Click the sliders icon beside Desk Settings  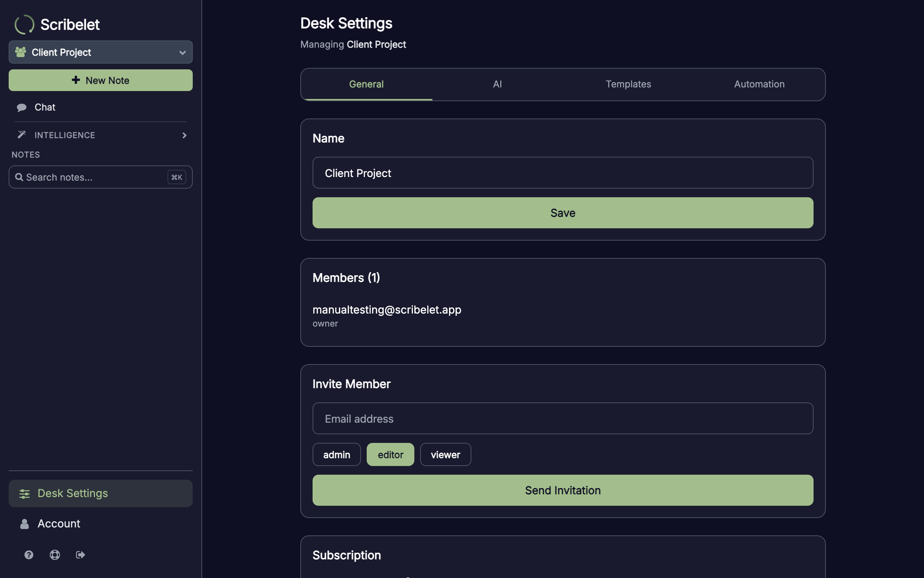pyautogui.click(x=25, y=493)
